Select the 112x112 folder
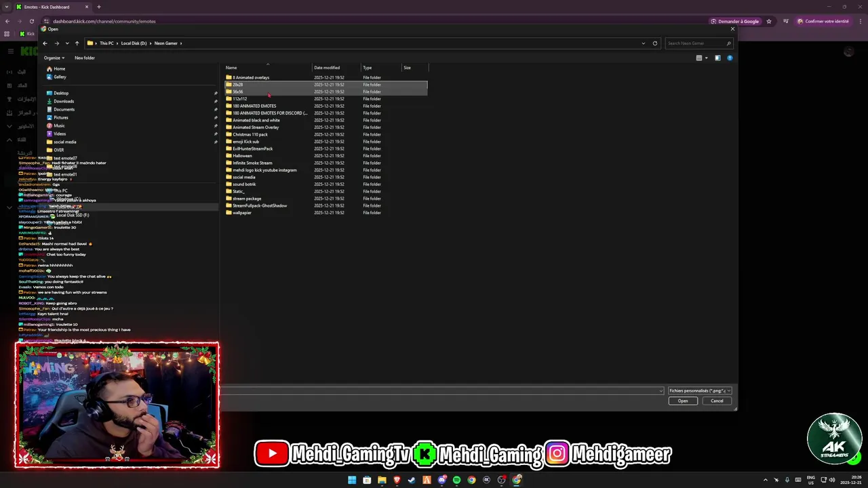This screenshot has height=488, width=868. tap(236, 99)
